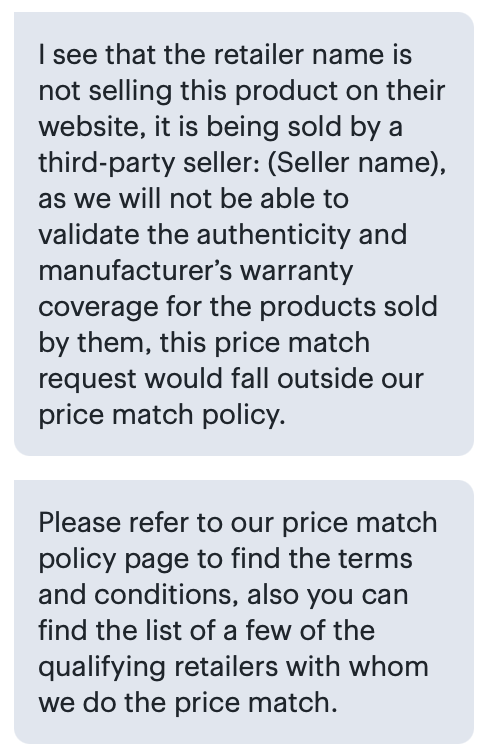Click the "validate the authenticity and" line

(223, 234)
